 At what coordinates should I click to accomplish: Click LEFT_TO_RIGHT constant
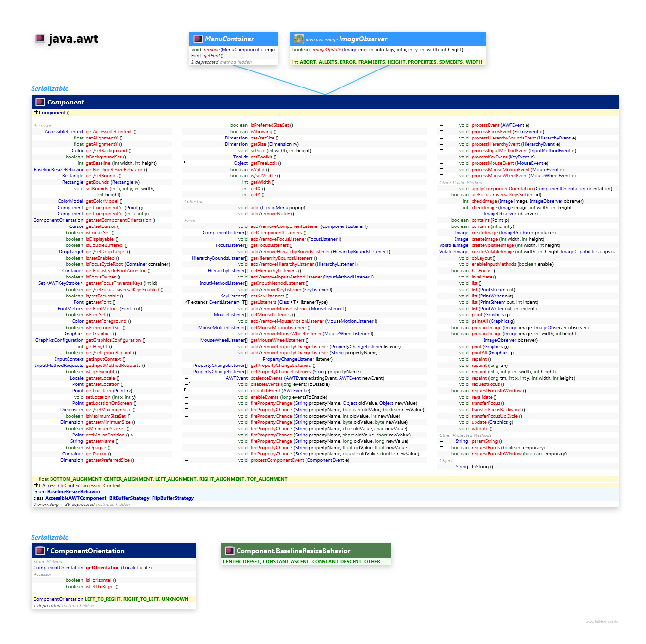[102, 599]
